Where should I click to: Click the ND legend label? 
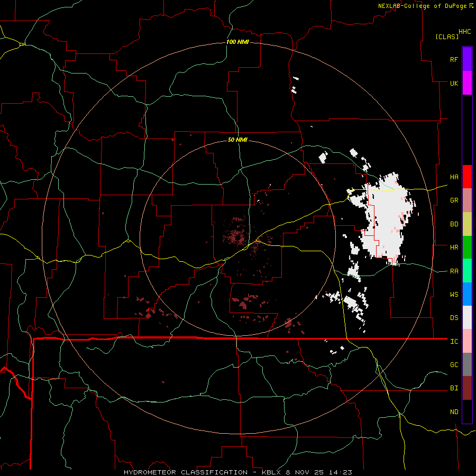(454, 412)
